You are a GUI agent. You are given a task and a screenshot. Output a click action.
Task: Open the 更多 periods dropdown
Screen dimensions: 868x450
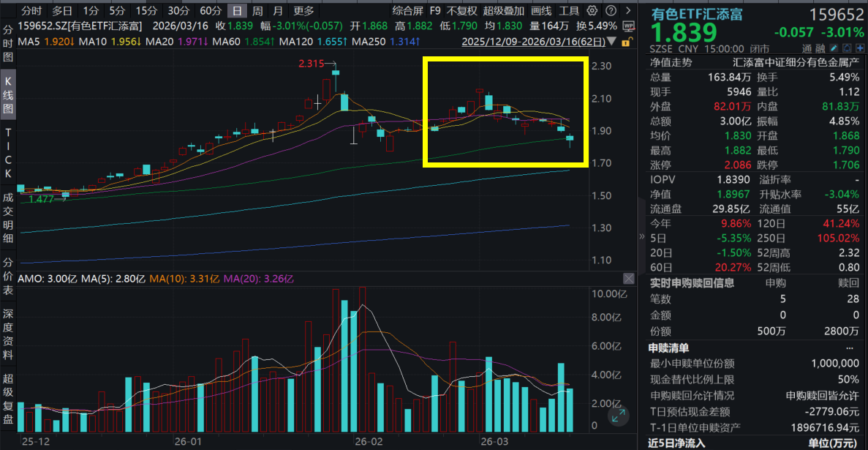(x=303, y=11)
